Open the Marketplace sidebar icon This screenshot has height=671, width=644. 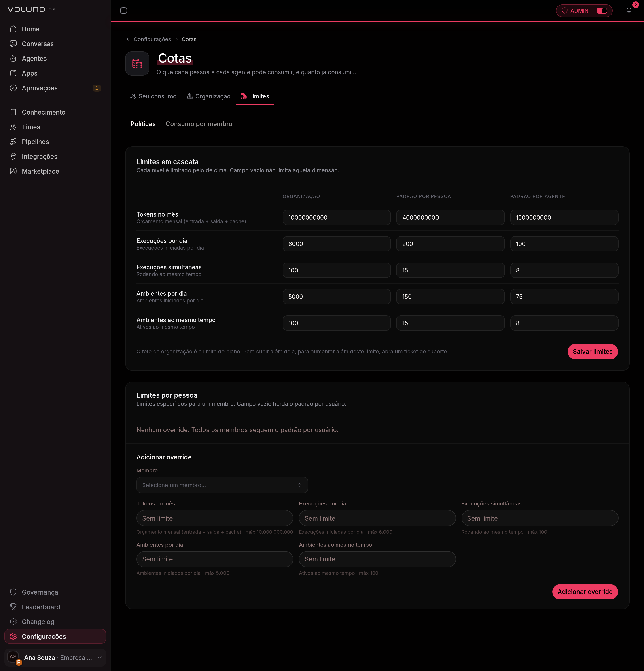(x=13, y=171)
